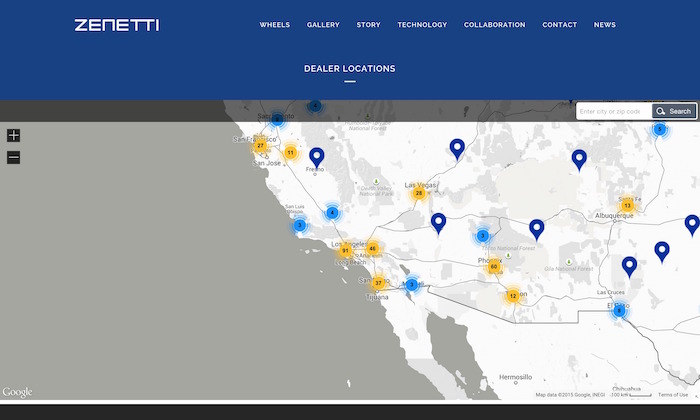Open the Wheels menu item

point(275,25)
